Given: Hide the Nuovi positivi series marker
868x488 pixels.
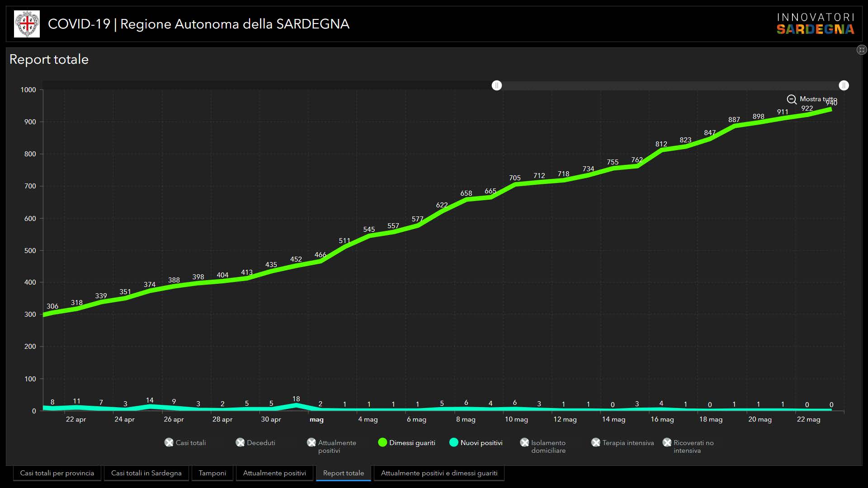Looking at the screenshot, I should [453, 443].
